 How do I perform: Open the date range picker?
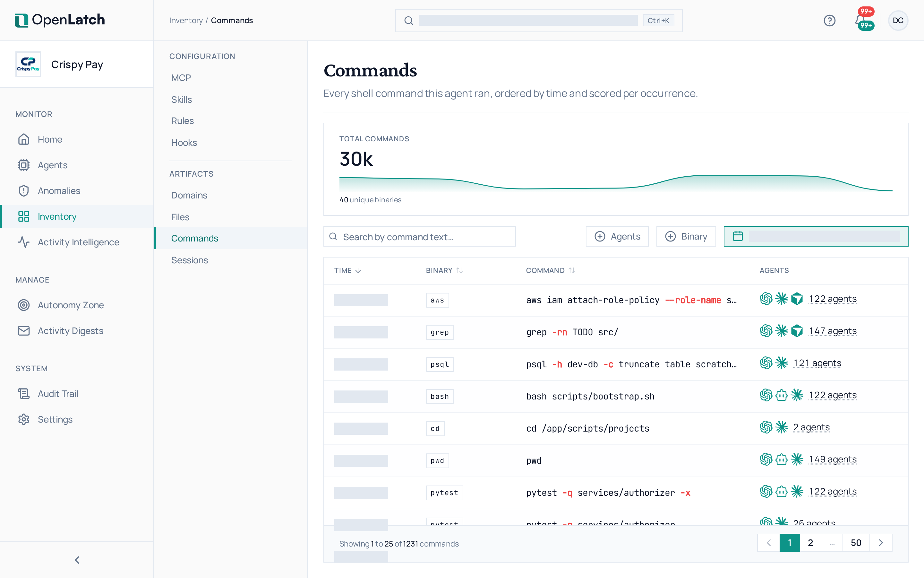816,236
